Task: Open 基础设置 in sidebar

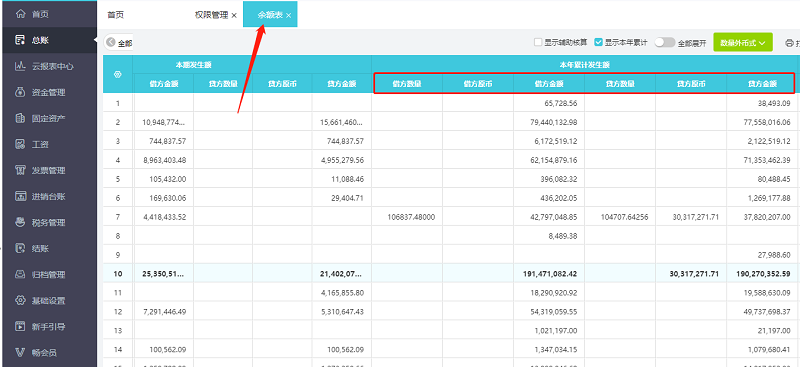Action: click(48, 301)
